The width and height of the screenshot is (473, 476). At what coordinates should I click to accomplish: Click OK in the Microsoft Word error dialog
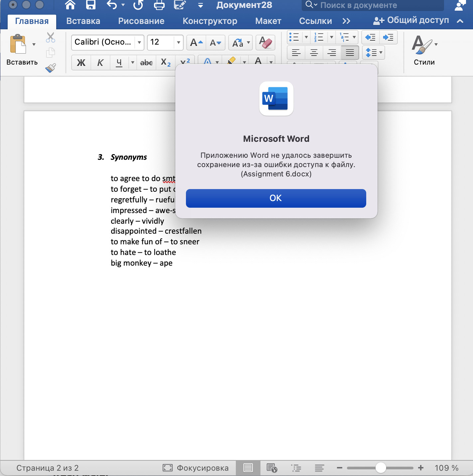(x=276, y=198)
